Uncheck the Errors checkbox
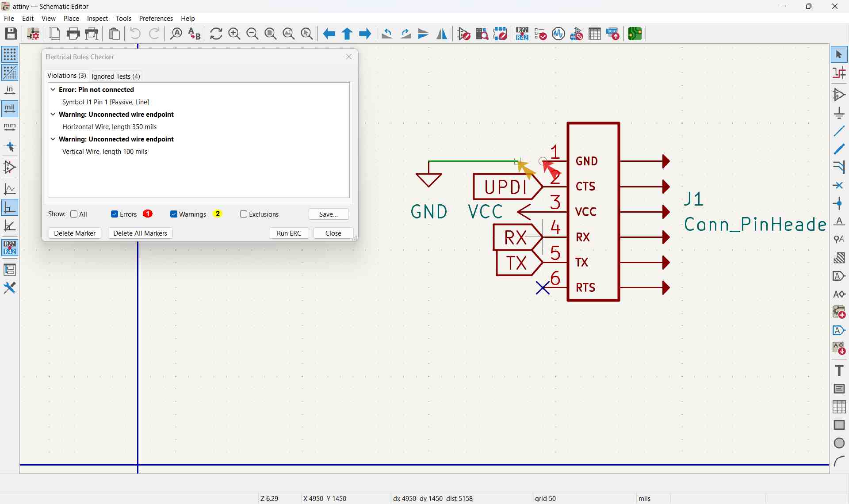The image size is (849, 504). pos(115,214)
